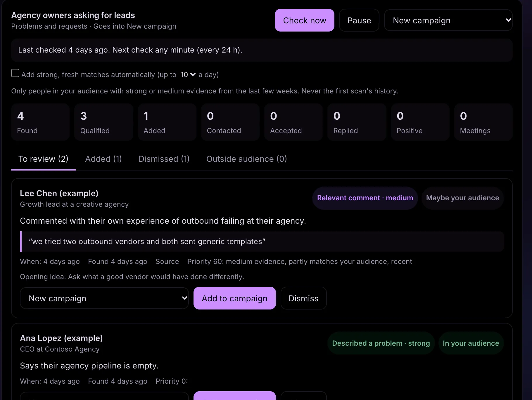Click the Maybe your audience badge
Viewport: 532px width, 400px height.
tap(462, 198)
